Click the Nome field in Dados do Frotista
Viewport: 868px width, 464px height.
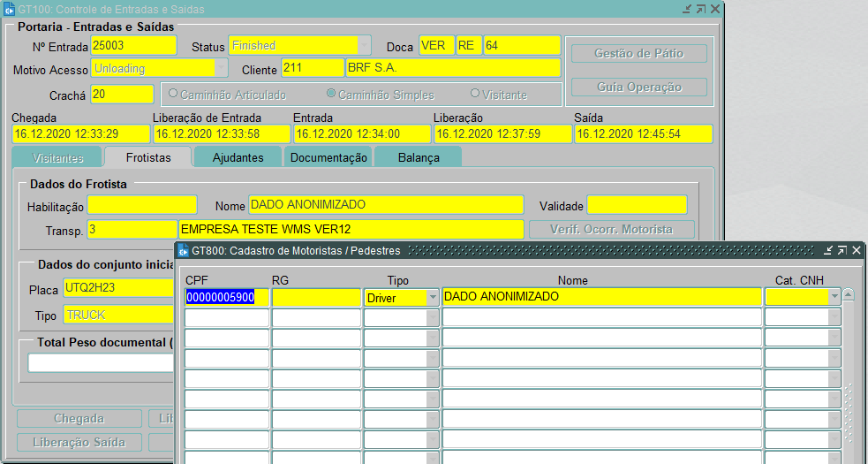(x=386, y=204)
